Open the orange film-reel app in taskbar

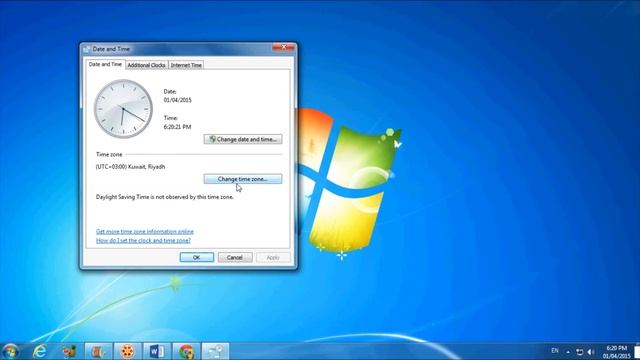click(x=127, y=351)
